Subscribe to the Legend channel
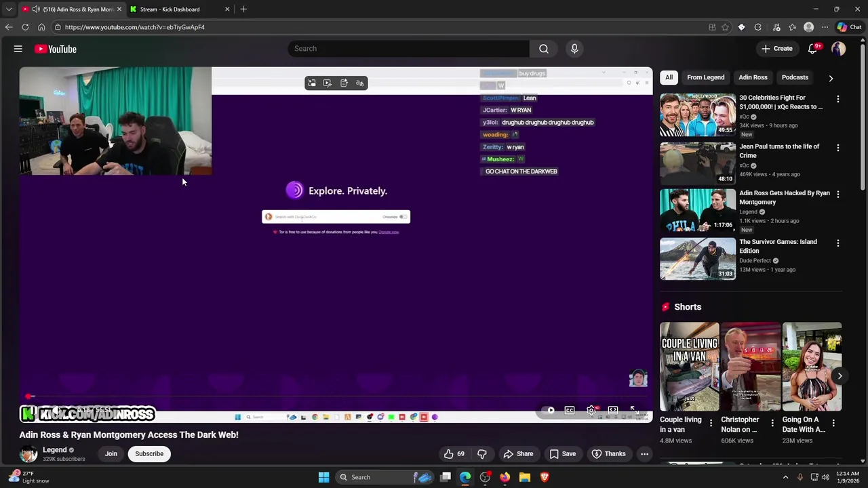This screenshot has height=488, width=868. [x=149, y=454]
